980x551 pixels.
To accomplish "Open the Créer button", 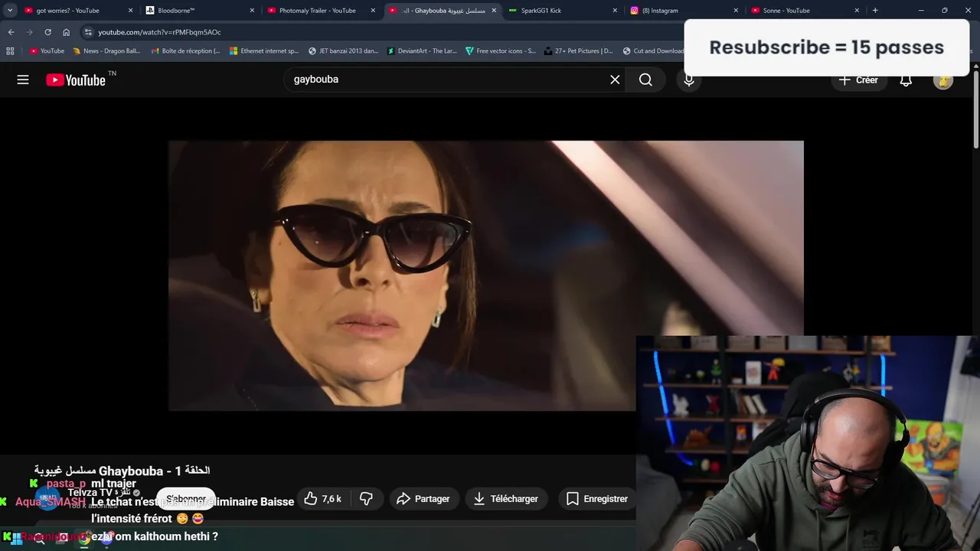I will click(858, 80).
